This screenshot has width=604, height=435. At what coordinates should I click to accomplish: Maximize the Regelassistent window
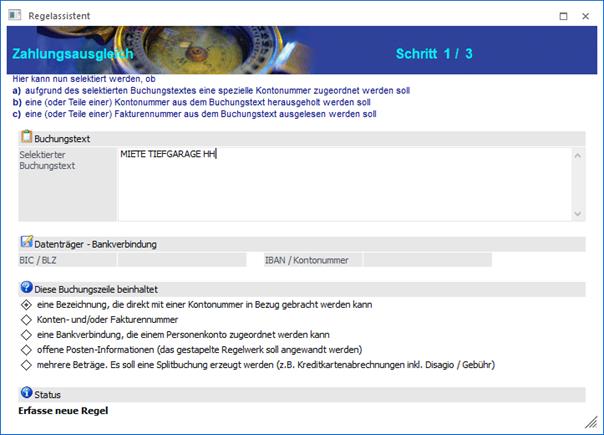(563, 15)
